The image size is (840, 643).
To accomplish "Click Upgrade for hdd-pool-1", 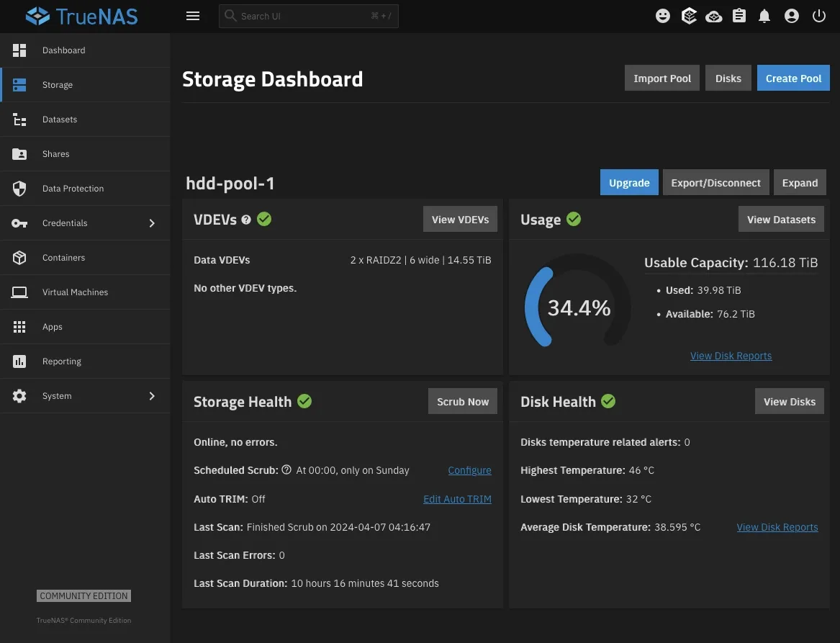I will pos(629,183).
